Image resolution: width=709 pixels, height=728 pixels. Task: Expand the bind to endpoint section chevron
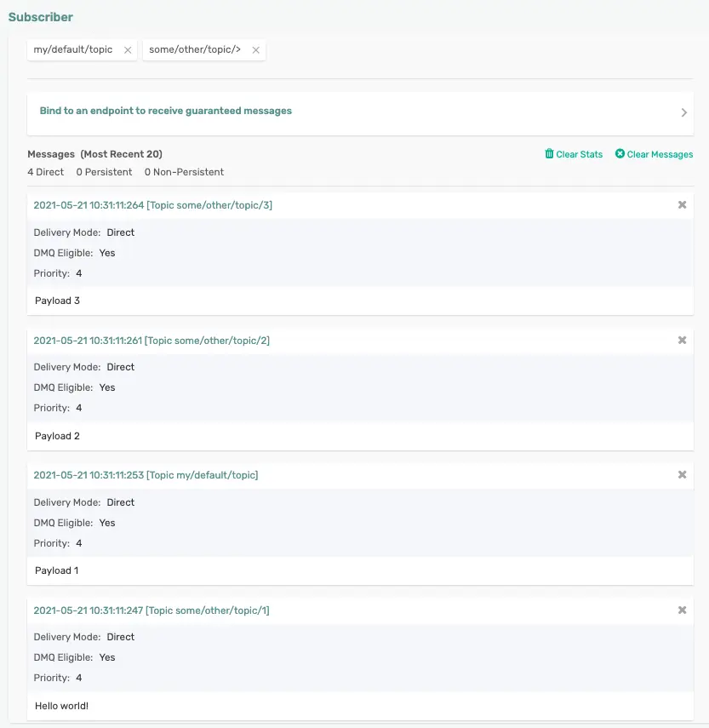pyautogui.click(x=683, y=112)
